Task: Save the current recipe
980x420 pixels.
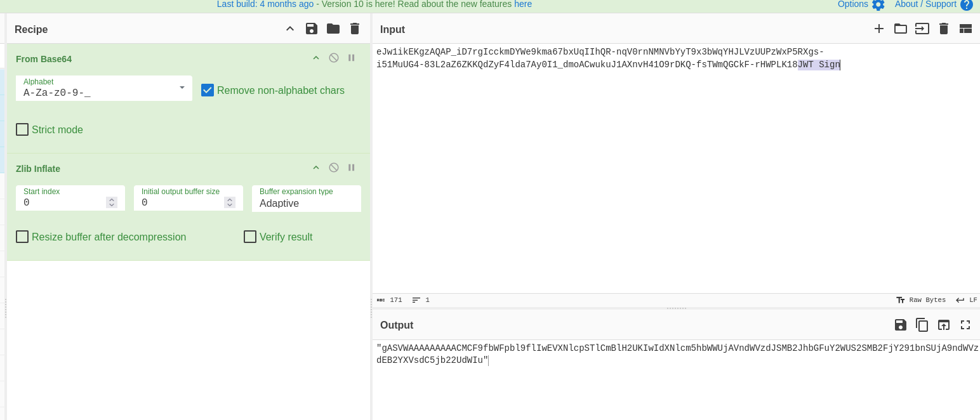Action: point(311,29)
